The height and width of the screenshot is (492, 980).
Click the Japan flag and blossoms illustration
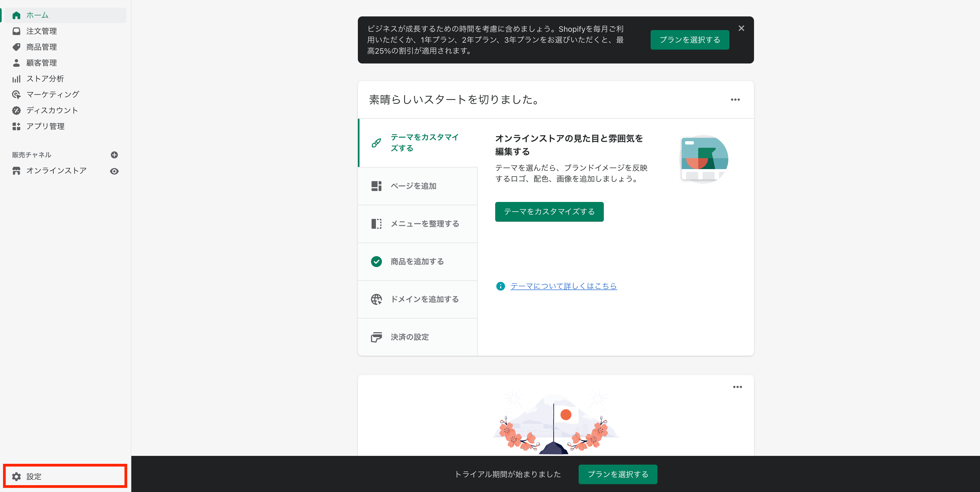555,422
